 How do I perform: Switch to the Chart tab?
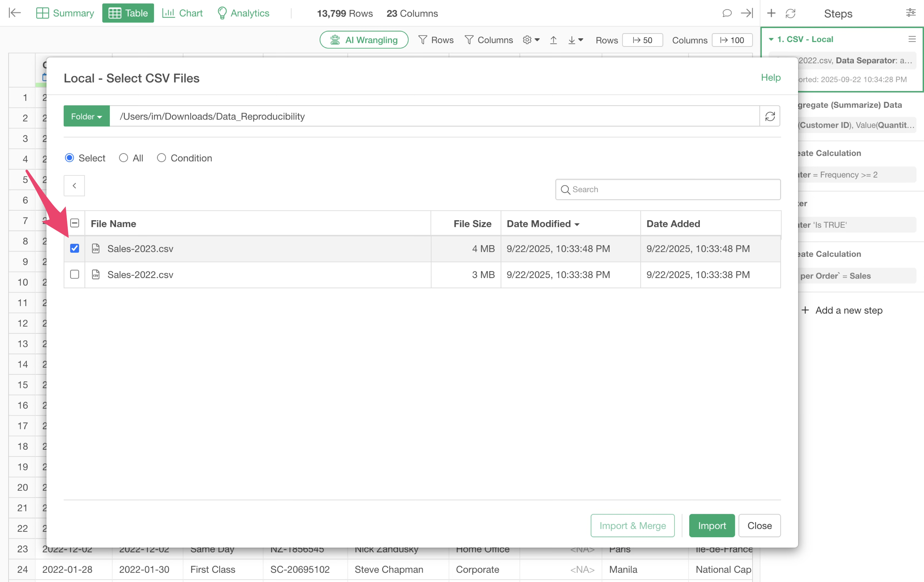coord(183,13)
